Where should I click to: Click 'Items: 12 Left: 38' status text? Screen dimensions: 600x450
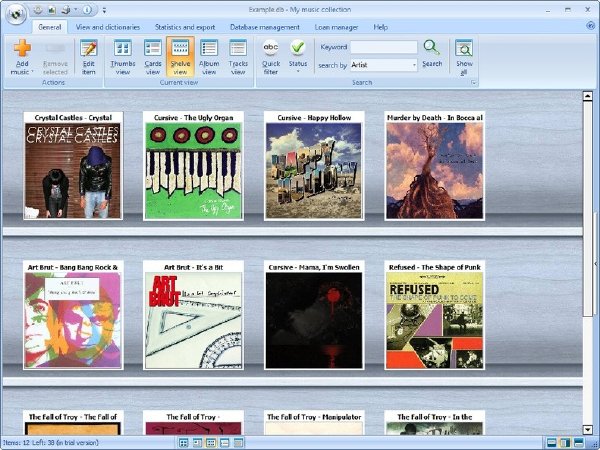click(51, 443)
